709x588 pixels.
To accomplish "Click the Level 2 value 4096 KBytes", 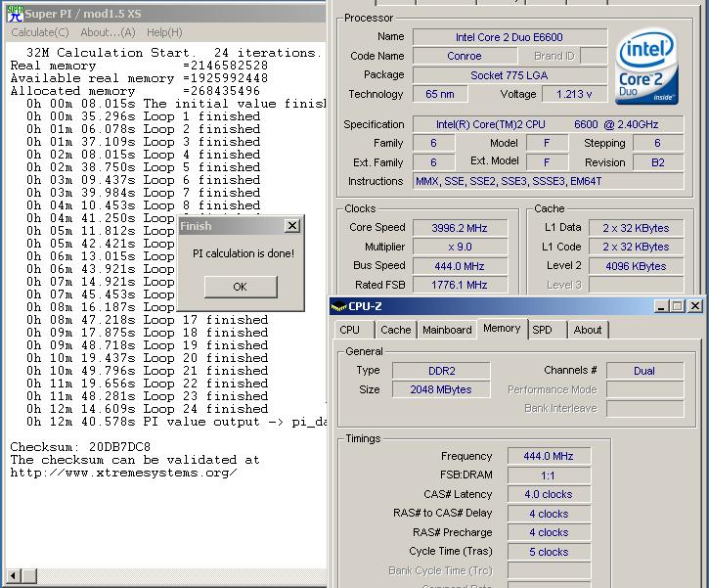I will 636,266.
